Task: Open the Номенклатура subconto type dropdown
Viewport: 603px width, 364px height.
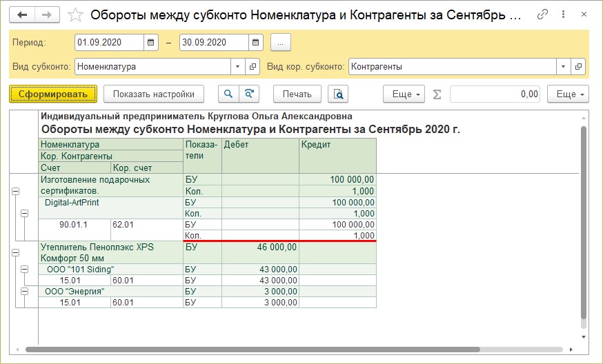Action: tap(238, 67)
